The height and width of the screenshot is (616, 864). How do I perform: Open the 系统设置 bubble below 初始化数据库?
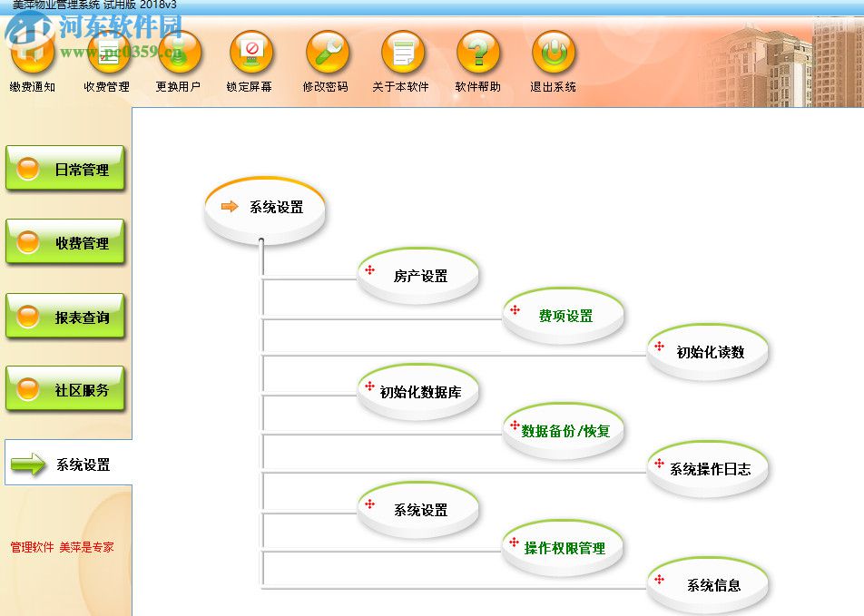[x=418, y=509]
